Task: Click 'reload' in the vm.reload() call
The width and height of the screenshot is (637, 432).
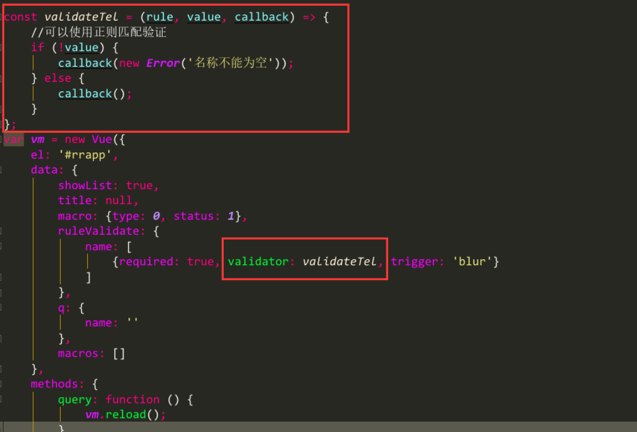Action: [126, 415]
